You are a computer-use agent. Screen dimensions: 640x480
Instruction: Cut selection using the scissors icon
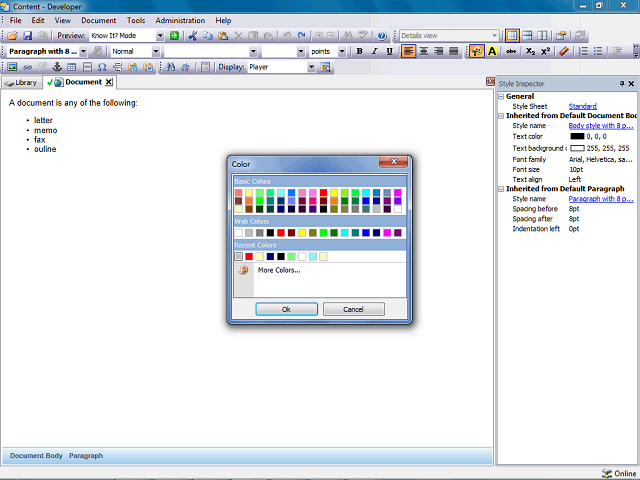coord(193,36)
